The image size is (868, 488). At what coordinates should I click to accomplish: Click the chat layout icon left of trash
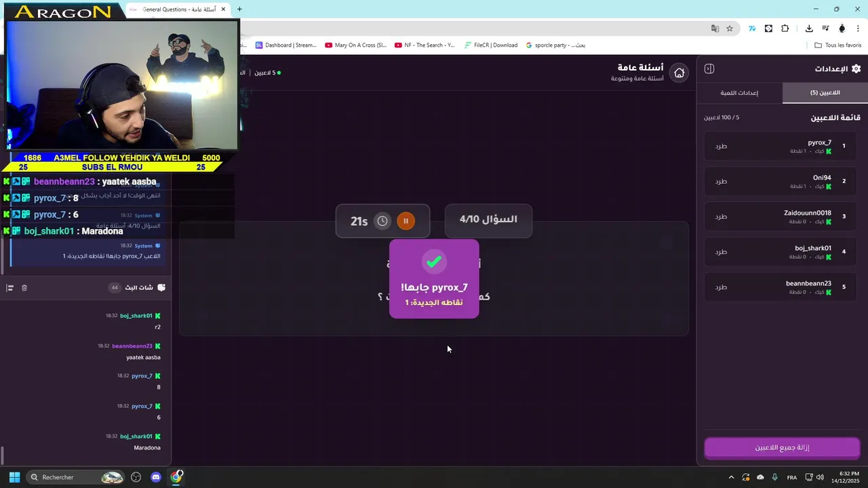point(9,287)
